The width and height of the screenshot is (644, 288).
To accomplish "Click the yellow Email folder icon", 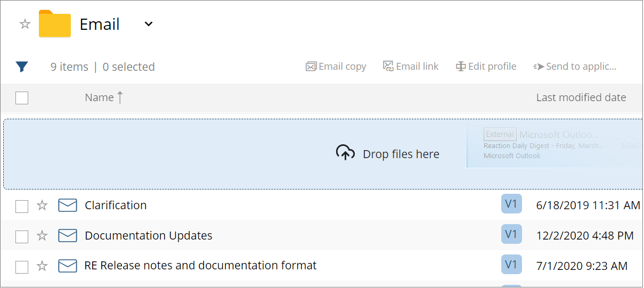I will [55, 24].
